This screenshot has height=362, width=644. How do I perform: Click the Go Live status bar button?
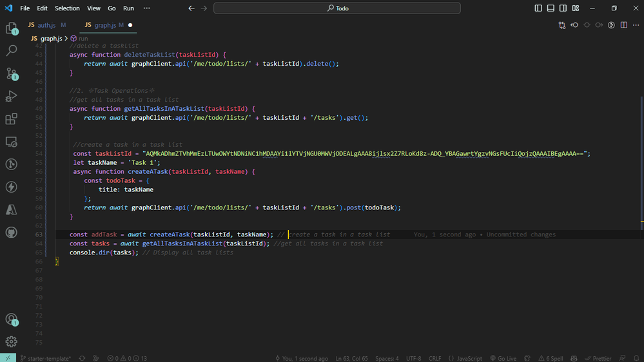coord(503,358)
